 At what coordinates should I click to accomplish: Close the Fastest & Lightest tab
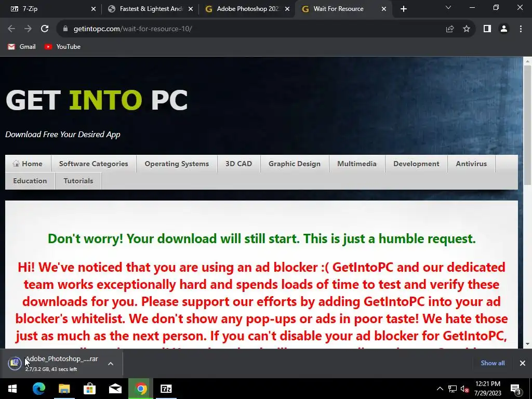[x=191, y=9]
